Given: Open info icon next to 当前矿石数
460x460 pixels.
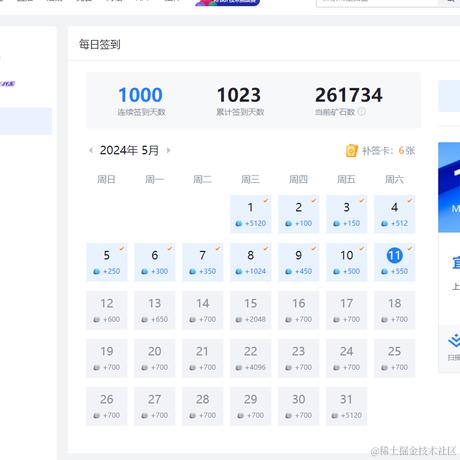Looking at the screenshot, I should click(x=362, y=112).
